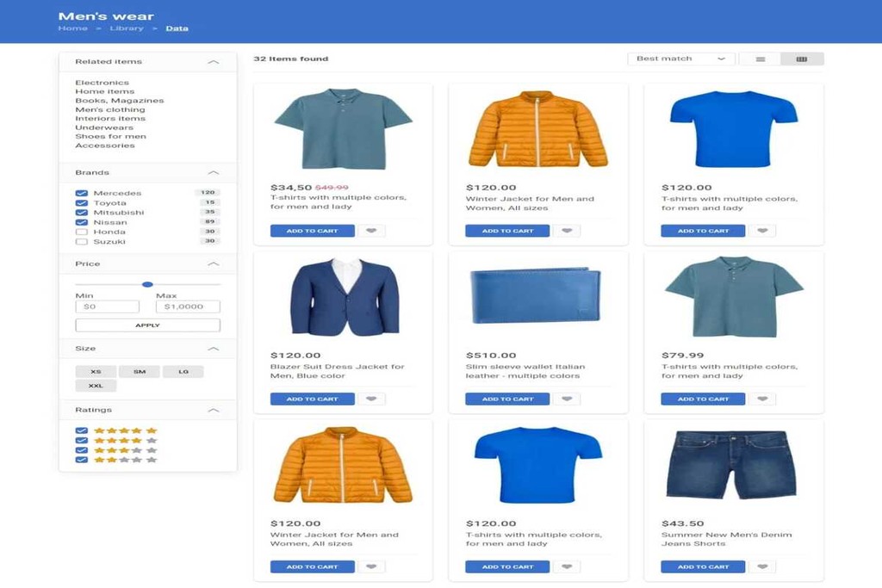
Task: Save the $79.99 T-shirt with heart icon
Action: point(761,399)
